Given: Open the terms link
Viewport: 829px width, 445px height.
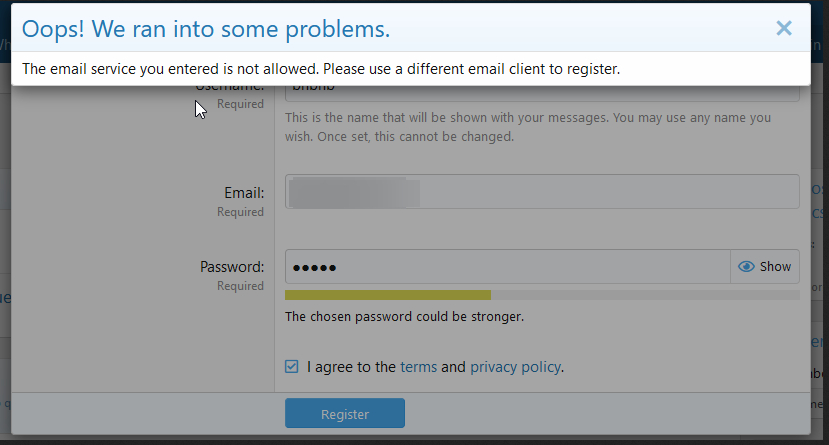Looking at the screenshot, I should (x=418, y=367).
